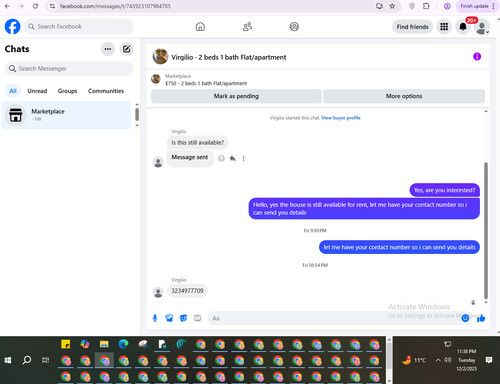The height and width of the screenshot is (384, 500).
Task: Choose a sticker icon
Action: pos(183,318)
